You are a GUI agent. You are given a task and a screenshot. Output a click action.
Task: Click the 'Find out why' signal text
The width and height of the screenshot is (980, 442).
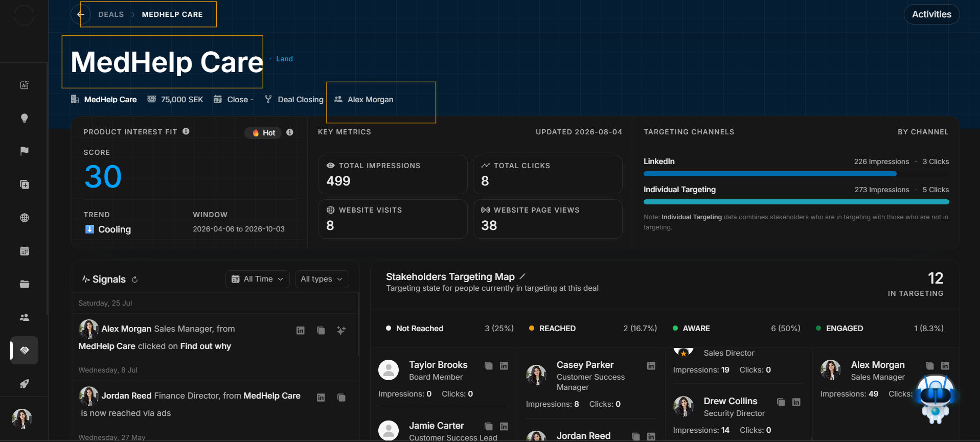(x=206, y=346)
